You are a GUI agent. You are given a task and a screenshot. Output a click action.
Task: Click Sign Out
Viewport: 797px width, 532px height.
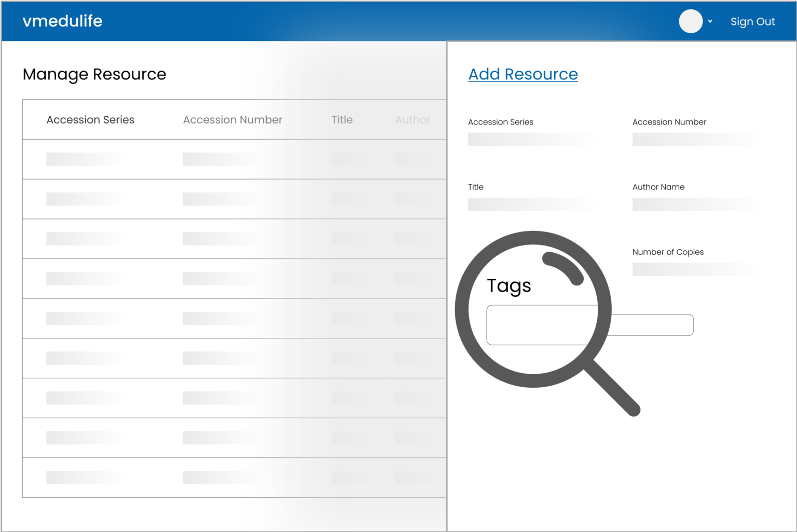coord(752,21)
